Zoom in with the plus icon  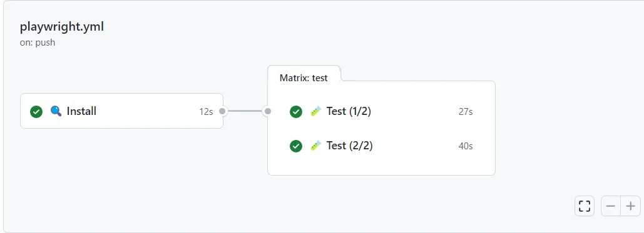pos(630,206)
